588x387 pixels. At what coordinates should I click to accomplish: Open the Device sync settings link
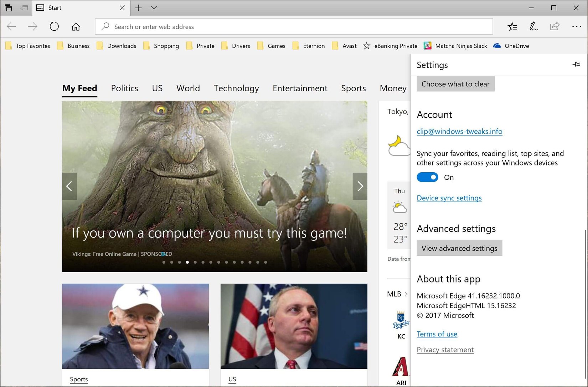tap(449, 198)
